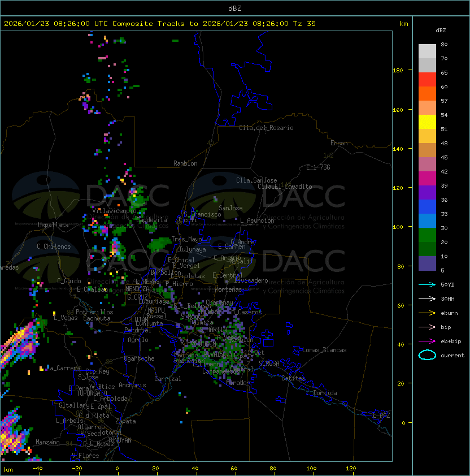
Task: Click the Manzano map label
Action: tap(47, 442)
